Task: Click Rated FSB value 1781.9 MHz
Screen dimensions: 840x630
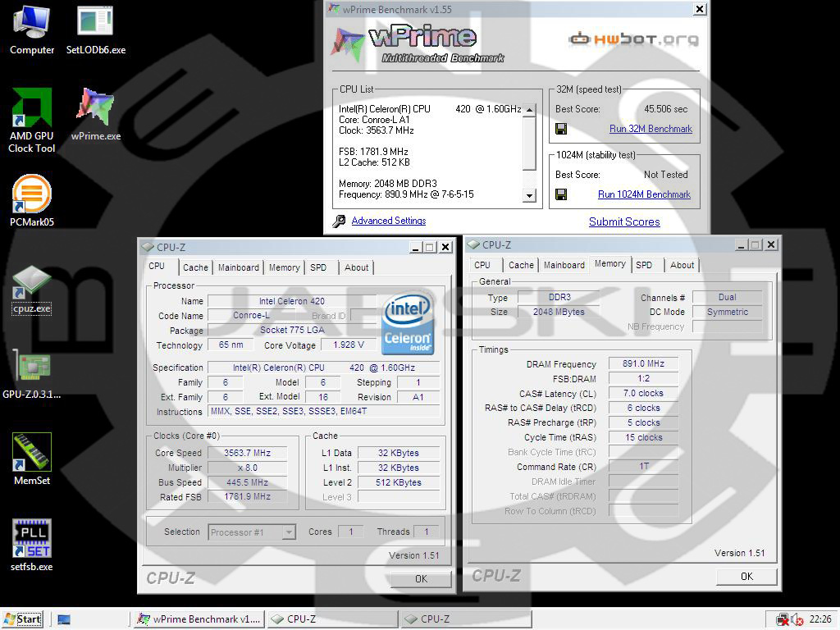Action: (247, 496)
